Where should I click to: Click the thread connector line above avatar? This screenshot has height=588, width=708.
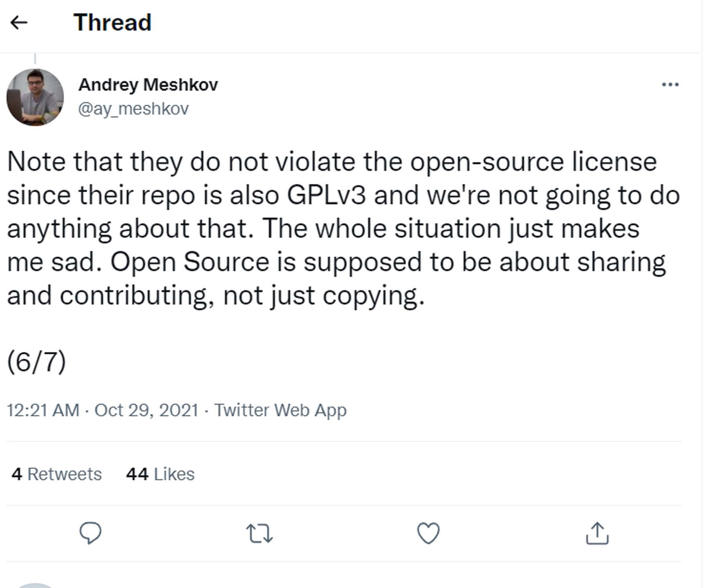coord(35,59)
